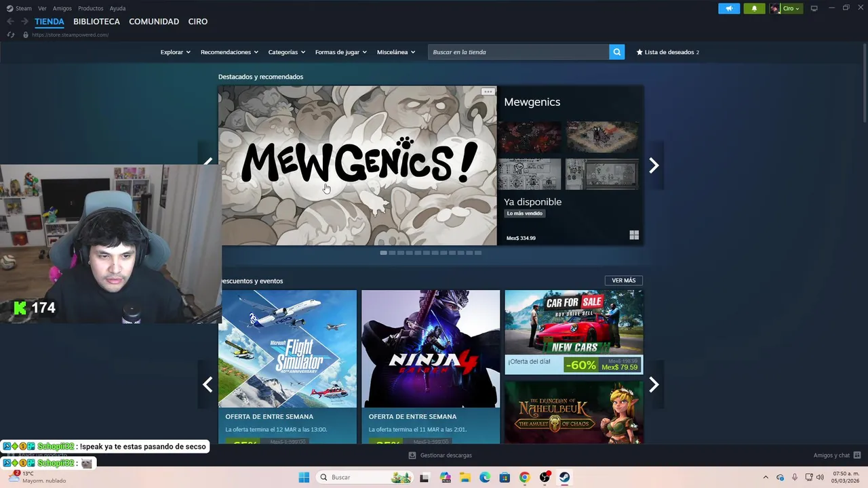Open Google Chrome from the taskbar
The height and width of the screenshot is (488, 868).
(524, 477)
